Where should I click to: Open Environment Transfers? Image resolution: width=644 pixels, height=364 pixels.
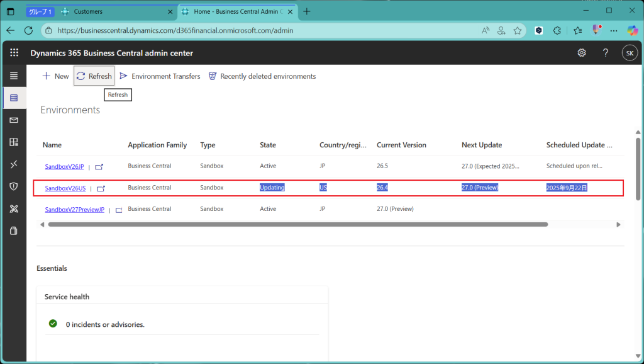(x=160, y=76)
